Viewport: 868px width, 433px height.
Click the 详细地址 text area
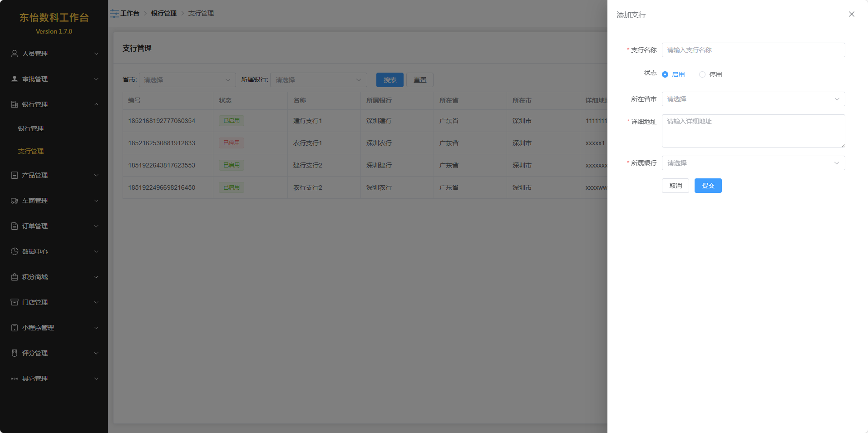tap(753, 131)
